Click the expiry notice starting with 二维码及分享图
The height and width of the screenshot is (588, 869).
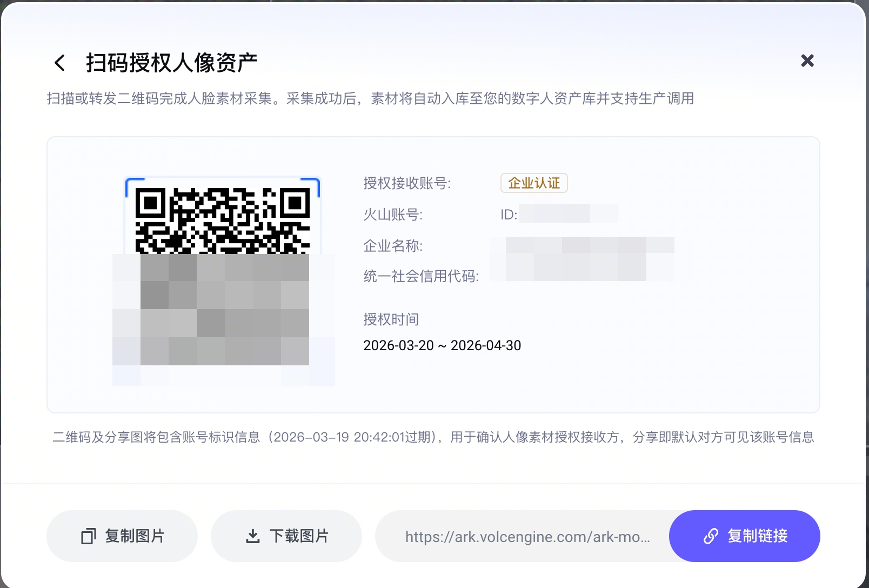(x=433, y=437)
